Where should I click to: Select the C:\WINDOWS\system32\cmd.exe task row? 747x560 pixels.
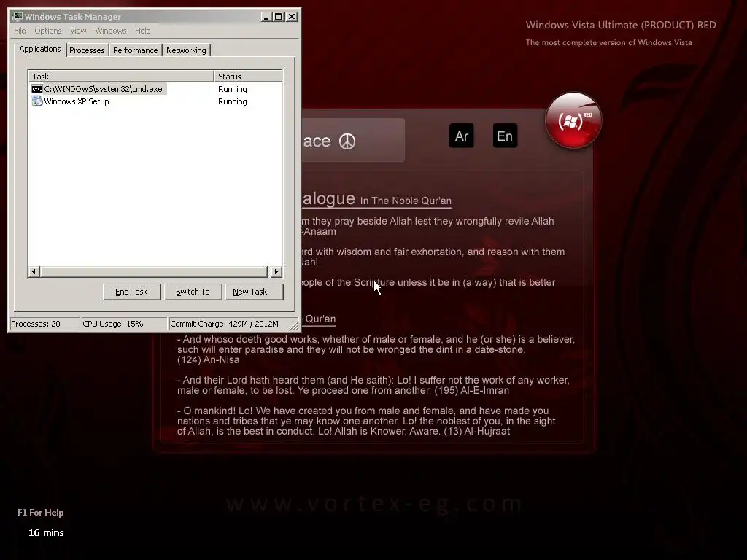point(155,89)
